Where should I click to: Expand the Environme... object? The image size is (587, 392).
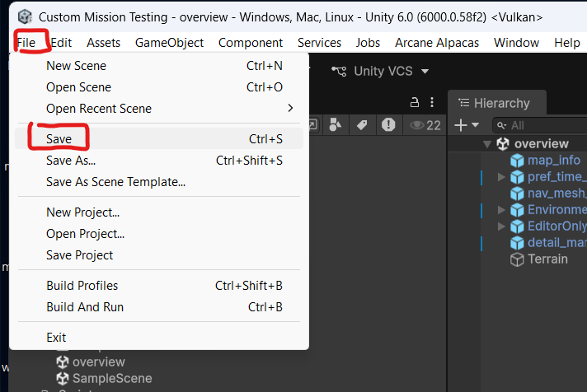pyautogui.click(x=501, y=209)
